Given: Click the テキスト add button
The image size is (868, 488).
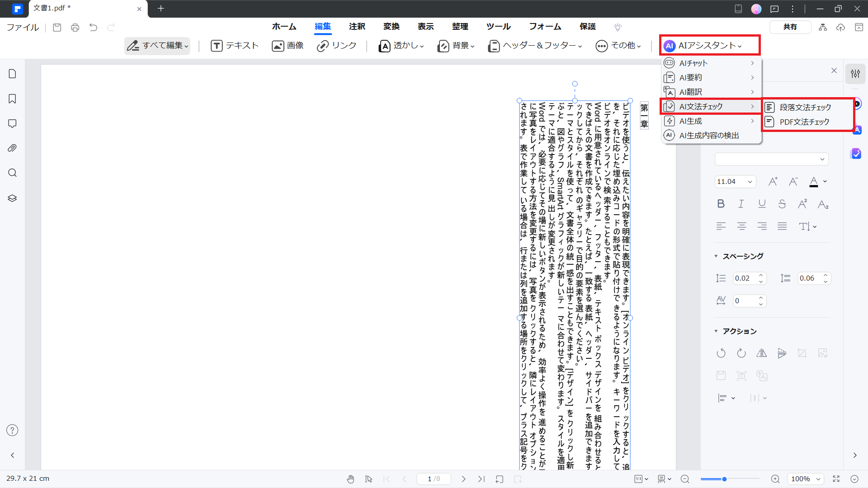Looking at the screenshot, I should coord(235,46).
